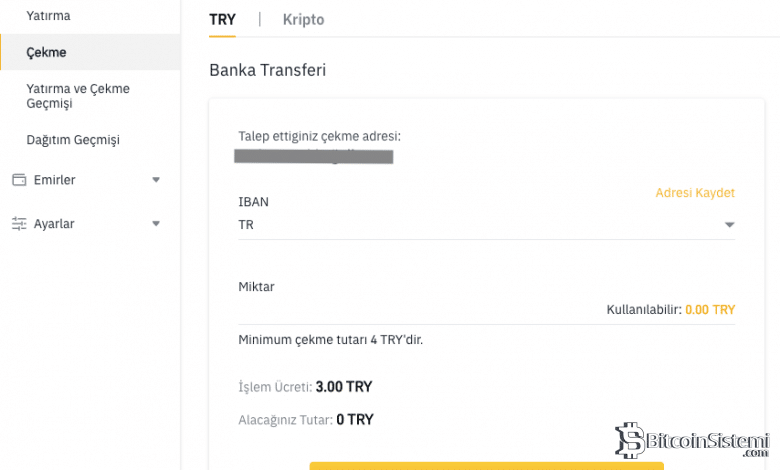This screenshot has height=470, width=780.
Task: Click the Miktar amount input field
Action: click(x=420, y=310)
